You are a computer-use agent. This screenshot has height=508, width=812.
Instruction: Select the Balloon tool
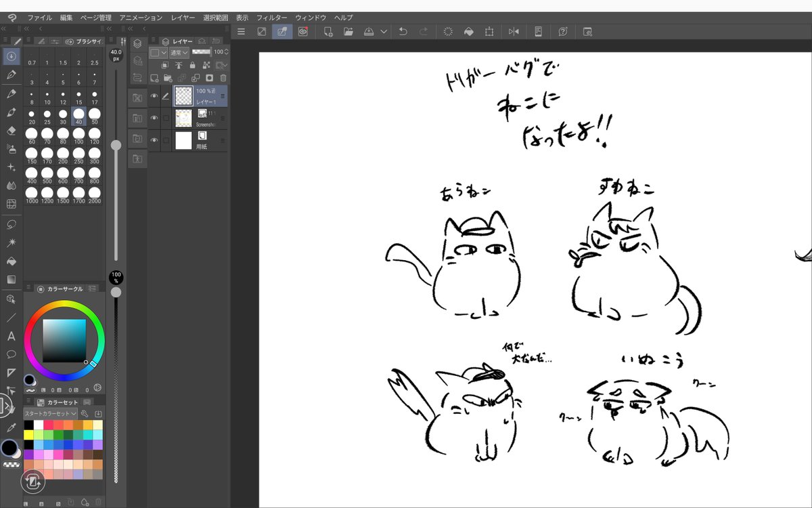[x=12, y=354]
